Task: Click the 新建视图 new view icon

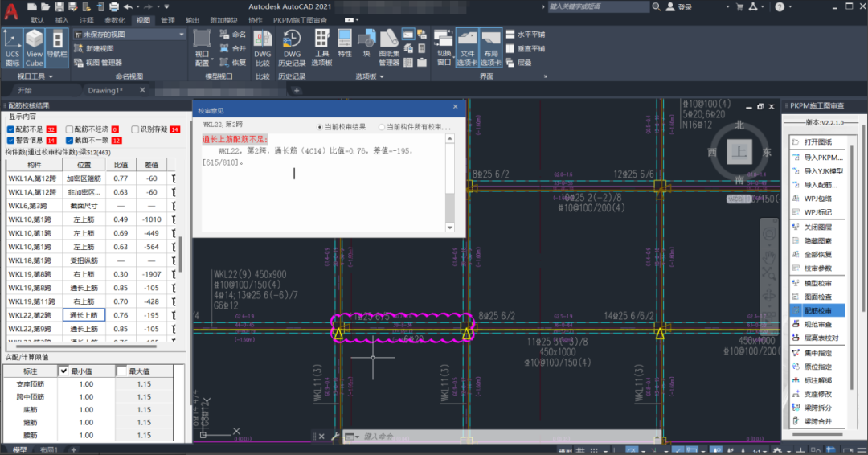Action: tap(79, 49)
